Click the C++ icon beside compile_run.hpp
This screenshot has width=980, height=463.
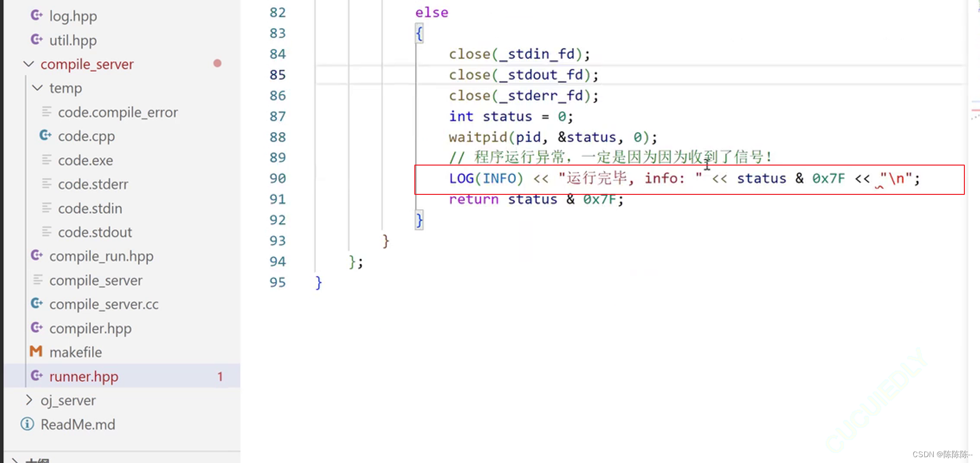[37, 255]
